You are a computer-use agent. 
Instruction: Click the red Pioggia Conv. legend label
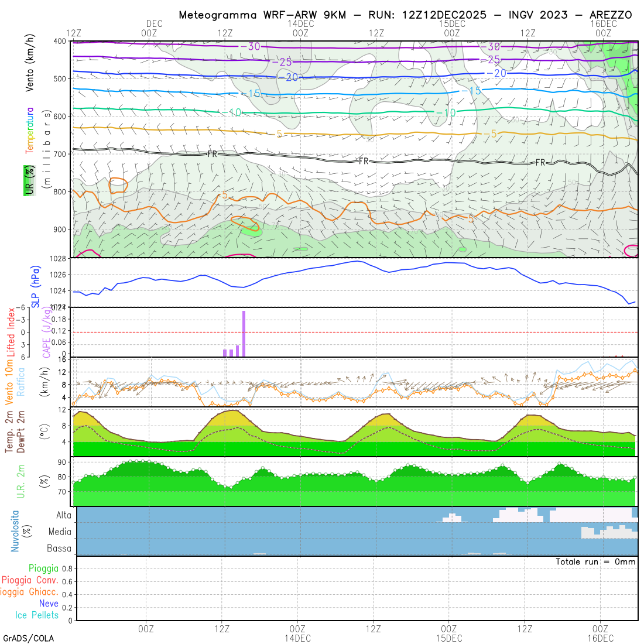click(30, 580)
